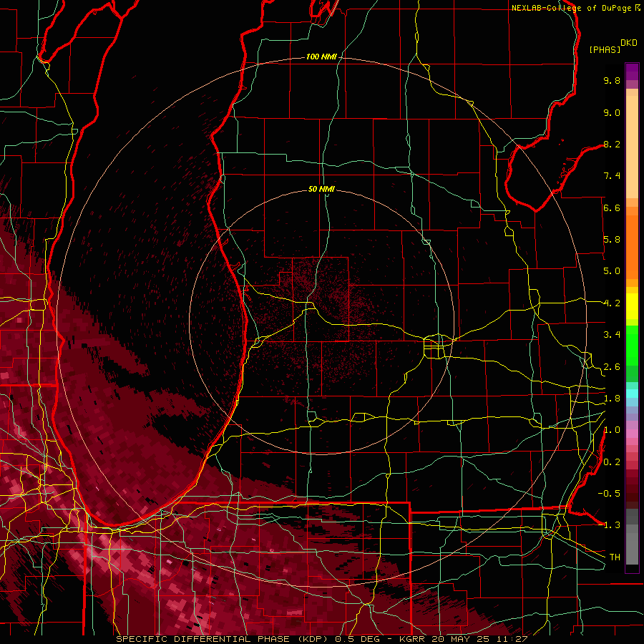Click the 2.6 value on color scale
This screenshot has height=644, width=644.
[612, 367]
